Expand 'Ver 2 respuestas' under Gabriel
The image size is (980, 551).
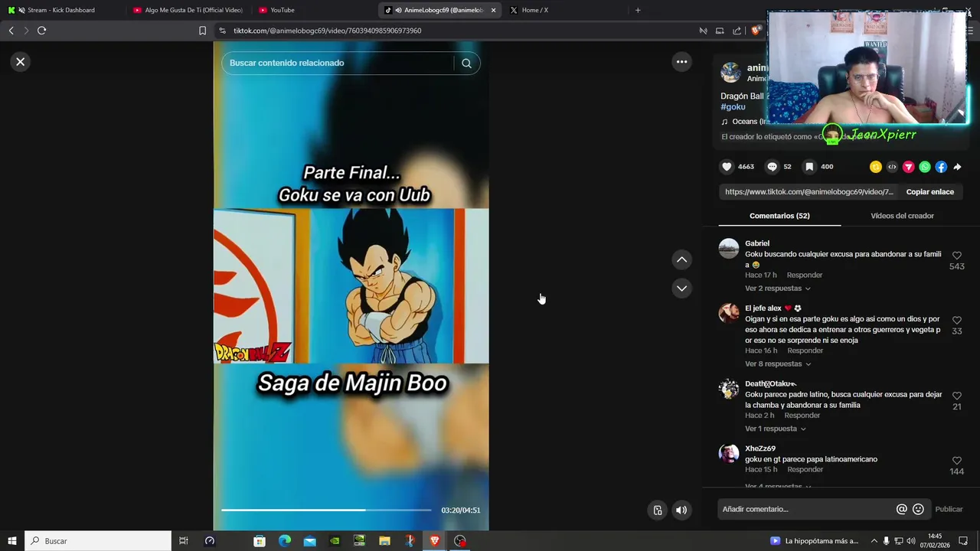(x=778, y=289)
